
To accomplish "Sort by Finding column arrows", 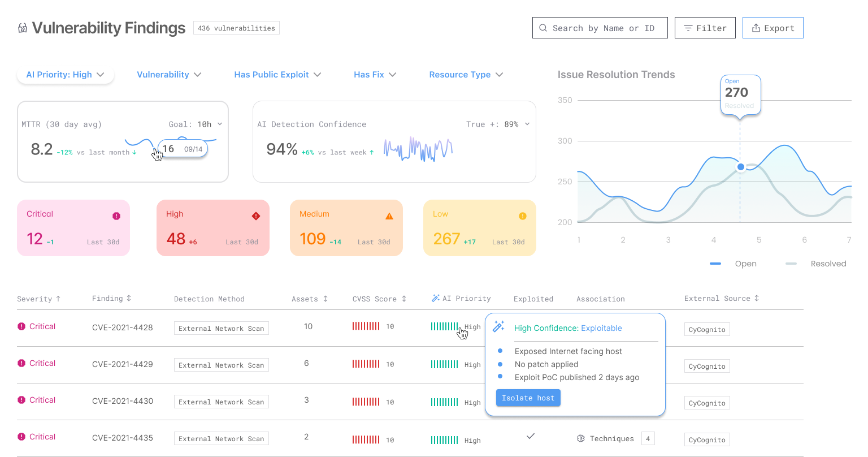I will (129, 298).
